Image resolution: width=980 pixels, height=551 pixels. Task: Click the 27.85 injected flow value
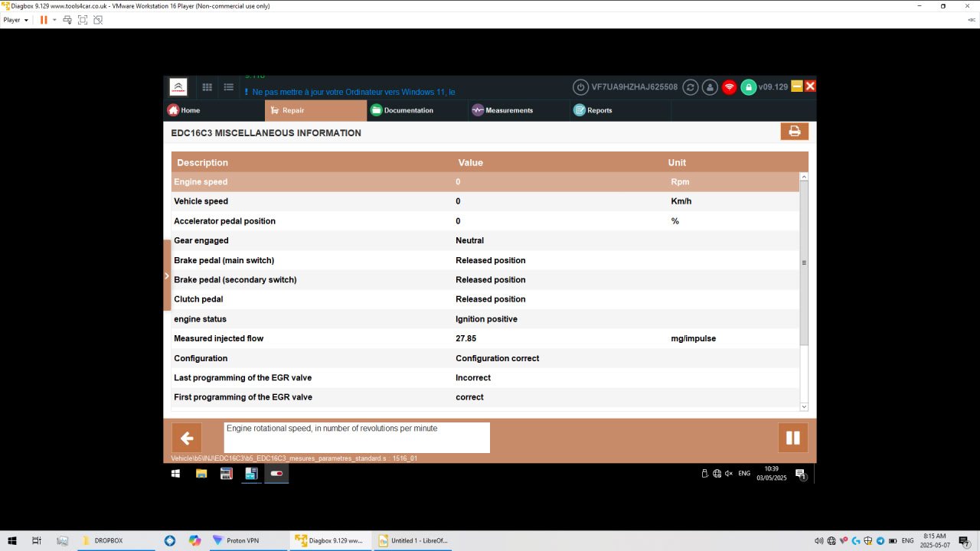tap(466, 338)
